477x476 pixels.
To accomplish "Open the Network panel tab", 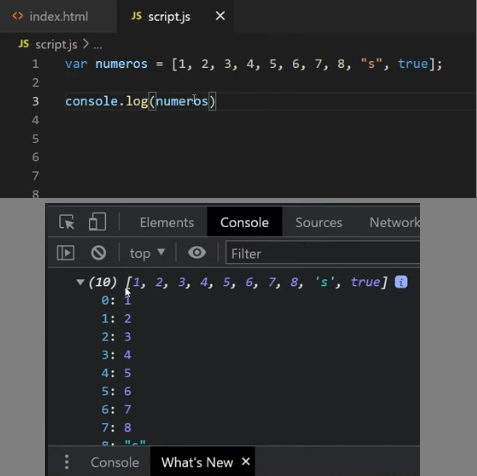I will click(394, 222).
